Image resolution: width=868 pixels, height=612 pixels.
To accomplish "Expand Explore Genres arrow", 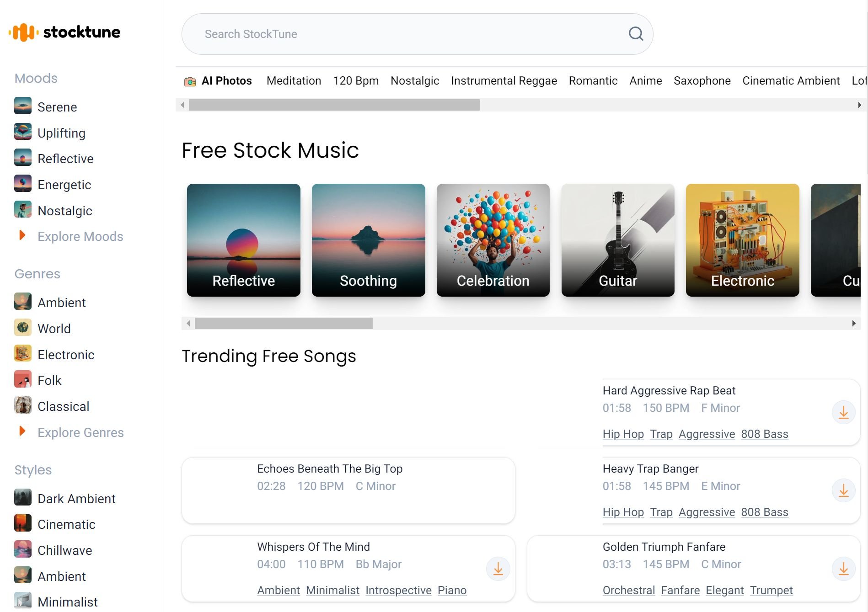I will (x=22, y=431).
